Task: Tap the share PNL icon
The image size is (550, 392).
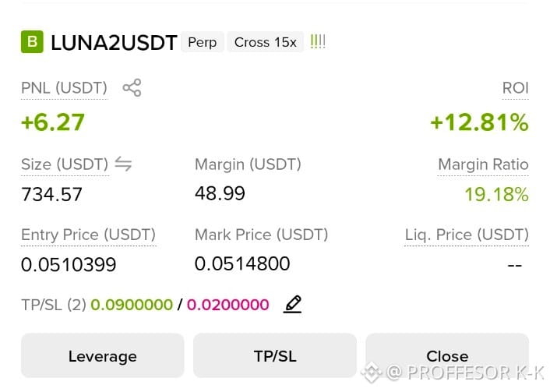Action: click(132, 87)
